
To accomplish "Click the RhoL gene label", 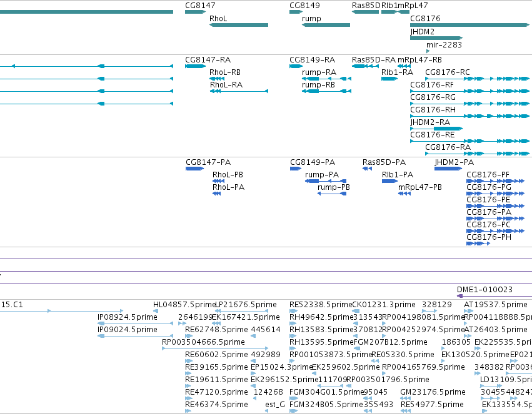I will [218, 19].
